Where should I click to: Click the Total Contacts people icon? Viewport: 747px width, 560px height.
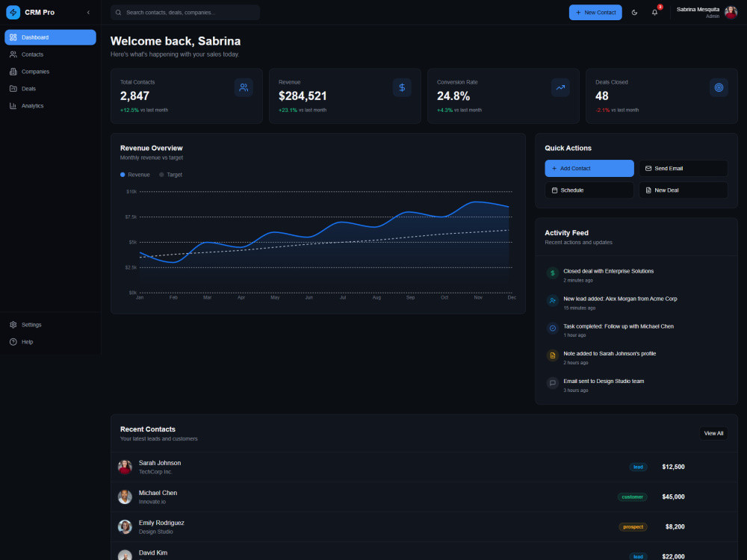(244, 87)
